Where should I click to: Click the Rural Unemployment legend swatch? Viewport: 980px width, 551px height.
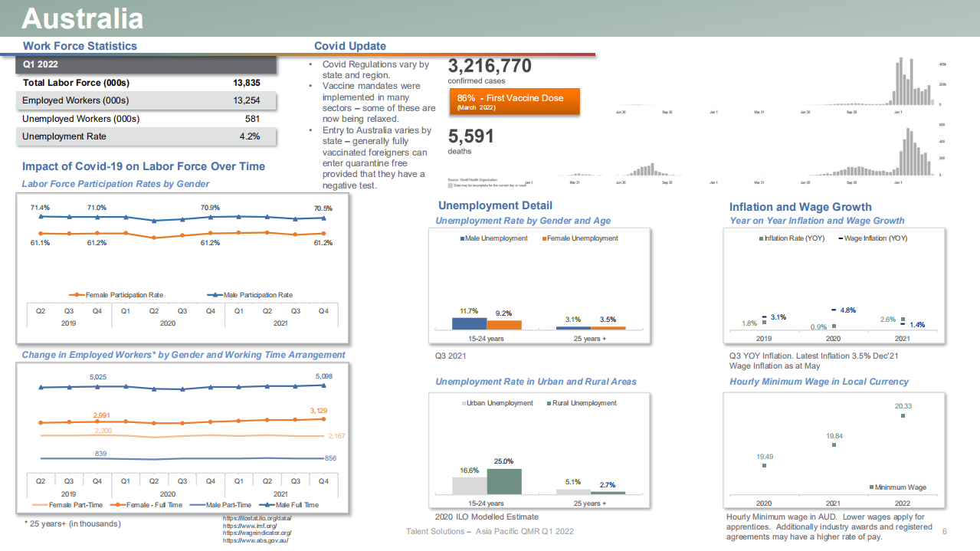coord(549,403)
